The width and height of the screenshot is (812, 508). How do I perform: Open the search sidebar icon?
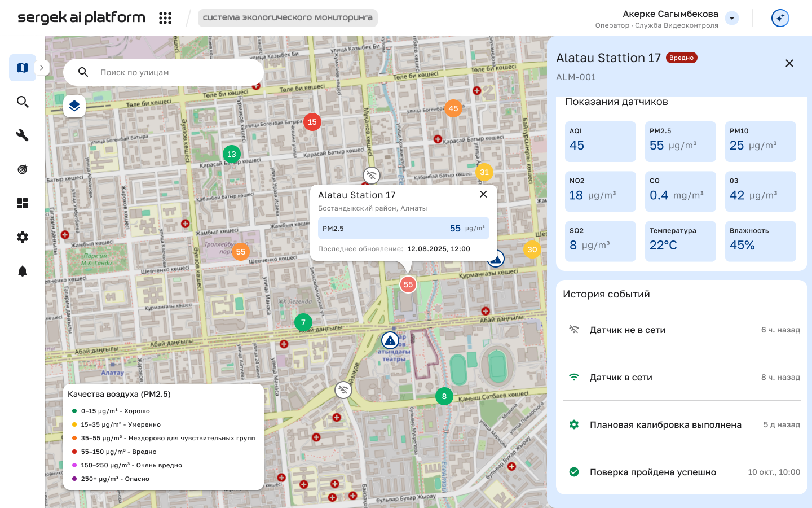(23, 102)
